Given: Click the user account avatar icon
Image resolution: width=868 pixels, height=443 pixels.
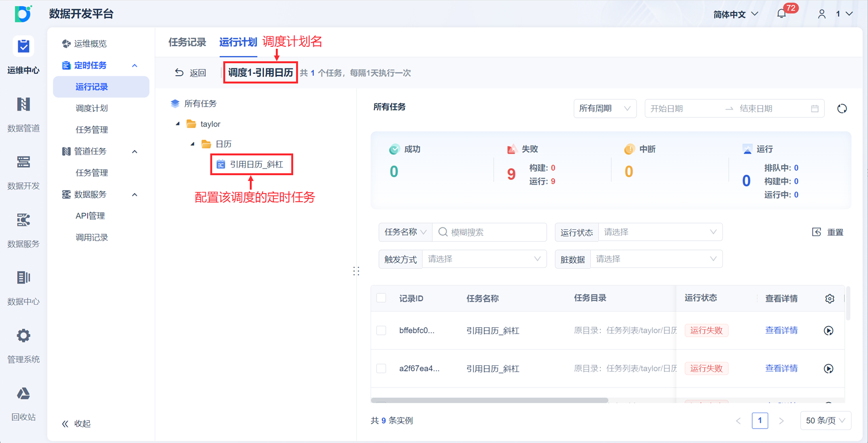Looking at the screenshot, I should click(x=822, y=14).
